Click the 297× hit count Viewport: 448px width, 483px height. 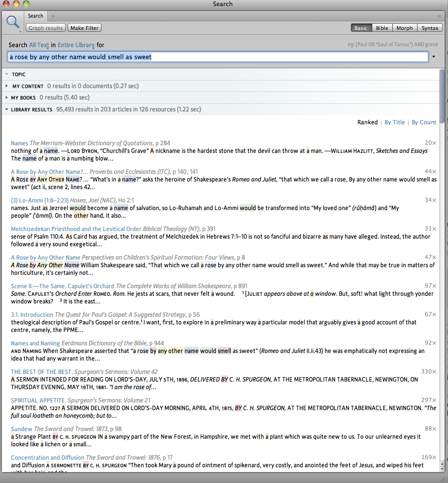point(428,400)
